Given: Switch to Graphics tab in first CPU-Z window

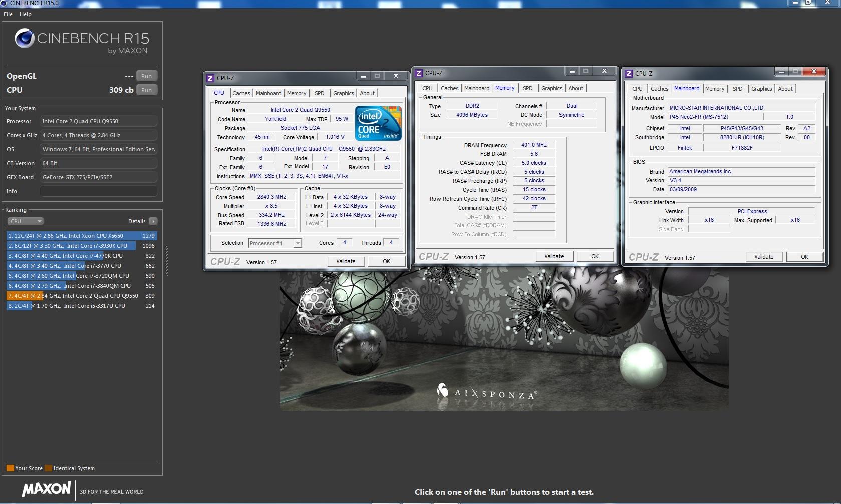Looking at the screenshot, I should 344,93.
